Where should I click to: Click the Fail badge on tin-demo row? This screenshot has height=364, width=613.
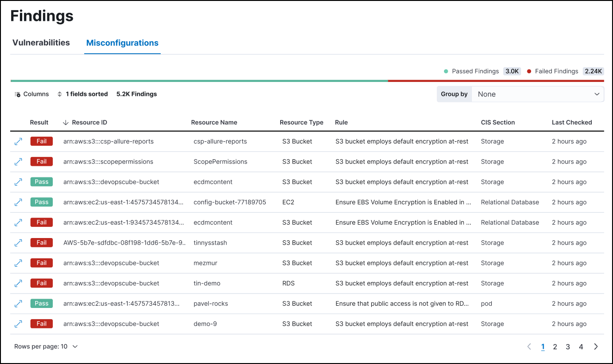(42, 283)
